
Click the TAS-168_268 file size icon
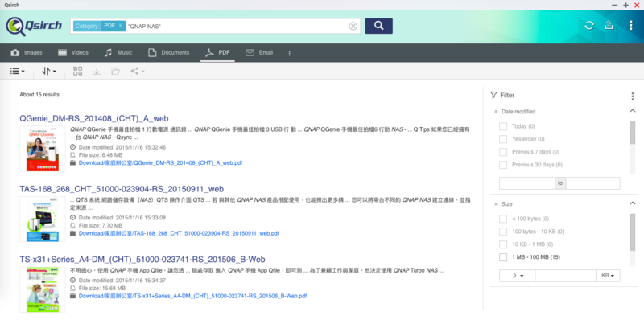click(x=72, y=226)
